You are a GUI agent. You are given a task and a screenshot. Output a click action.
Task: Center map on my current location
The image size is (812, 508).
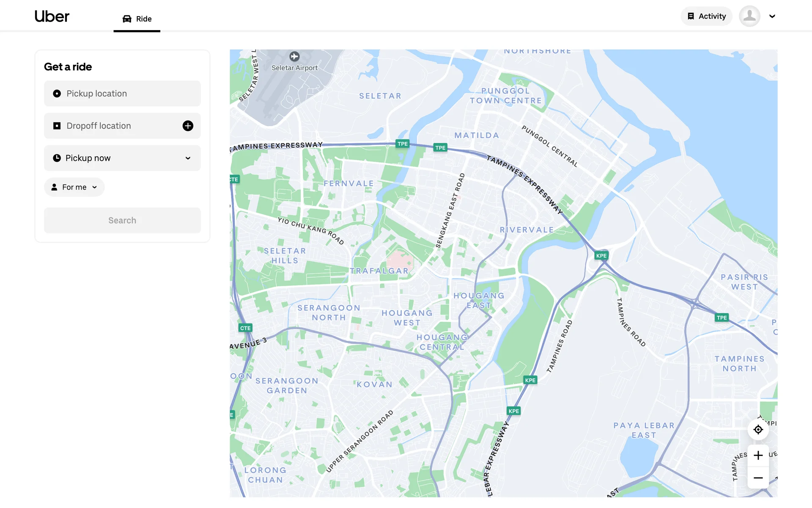pos(758,430)
